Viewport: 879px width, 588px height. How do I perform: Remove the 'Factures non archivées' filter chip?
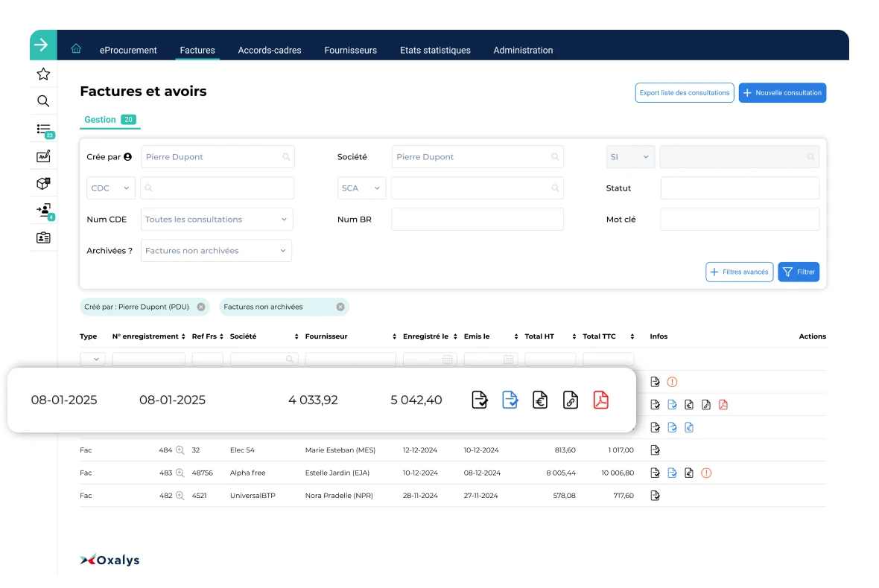click(340, 307)
